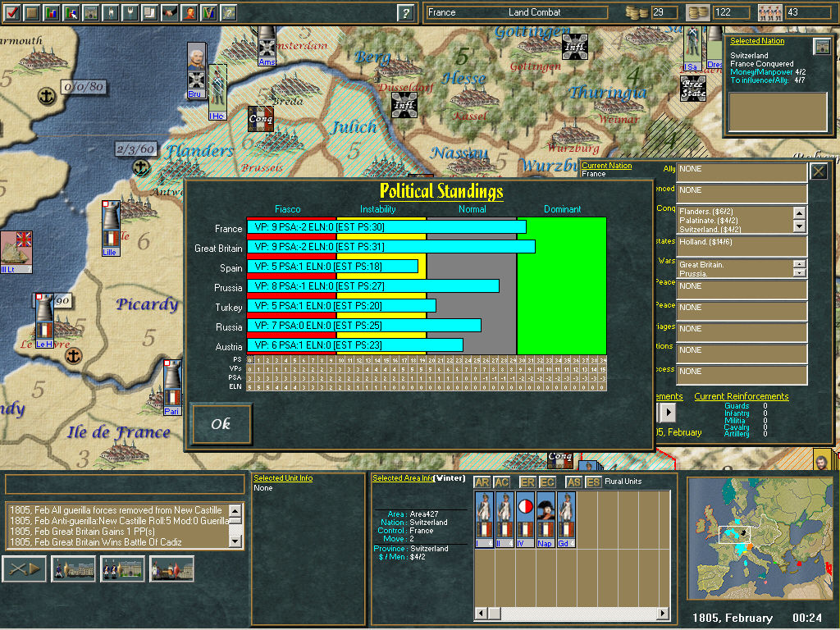Toggle the ES unit filter
This screenshot has width=840, height=630.
point(592,482)
